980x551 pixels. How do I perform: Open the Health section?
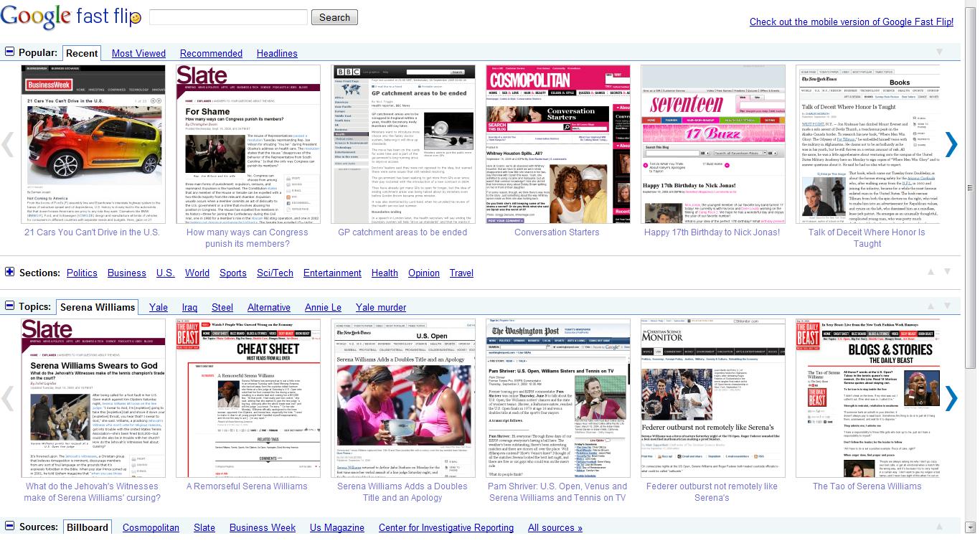click(x=385, y=273)
